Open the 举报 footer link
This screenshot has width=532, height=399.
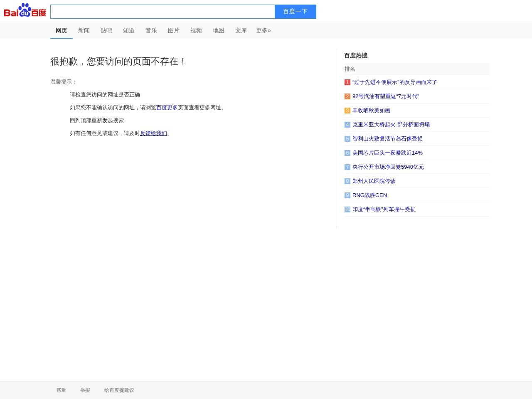85,390
